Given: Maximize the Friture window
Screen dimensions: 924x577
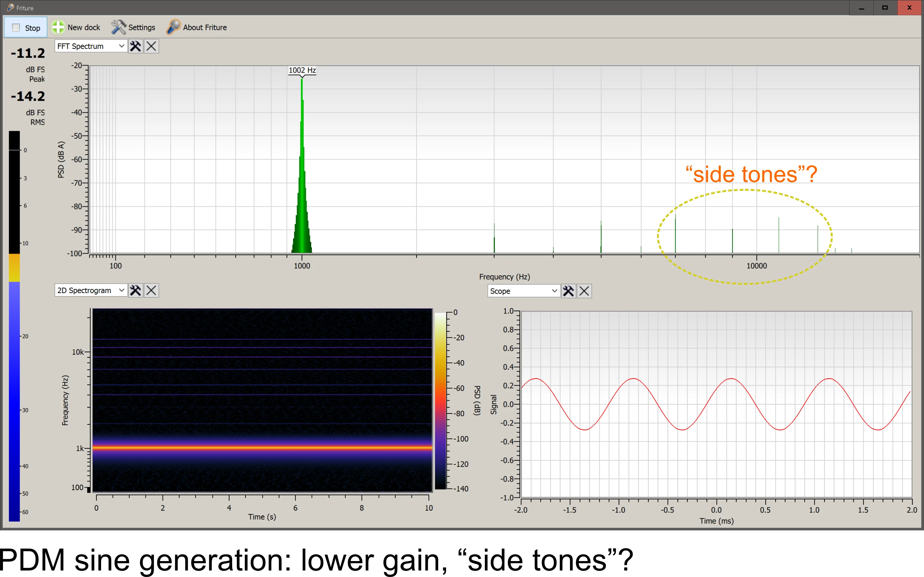Looking at the screenshot, I should pyautogui.click(x=885, y=8).
